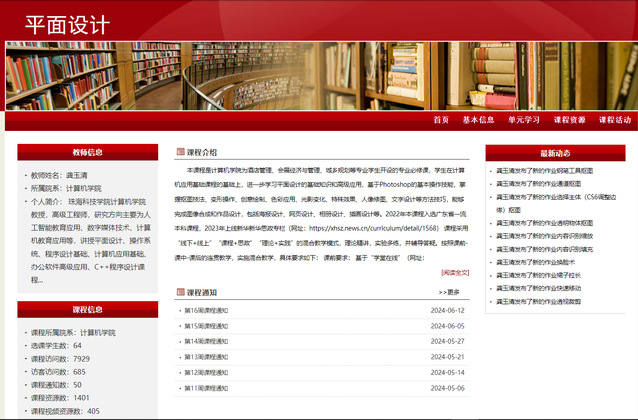This screenshot has width=638, height=420.
Task: Open the 通道抠图 assignment update
Action: pyautogui.click(x=538, y=184)
